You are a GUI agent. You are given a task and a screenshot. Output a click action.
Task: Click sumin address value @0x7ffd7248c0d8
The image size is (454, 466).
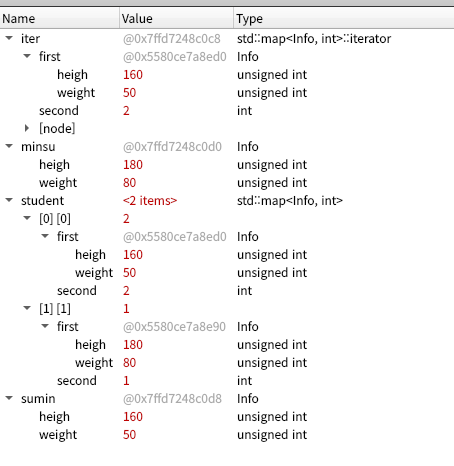click(x=172, y=399)
